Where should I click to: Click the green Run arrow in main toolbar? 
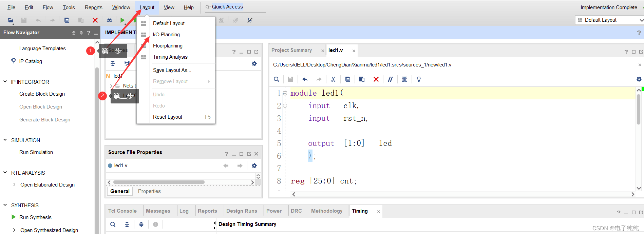pos(122,20)
